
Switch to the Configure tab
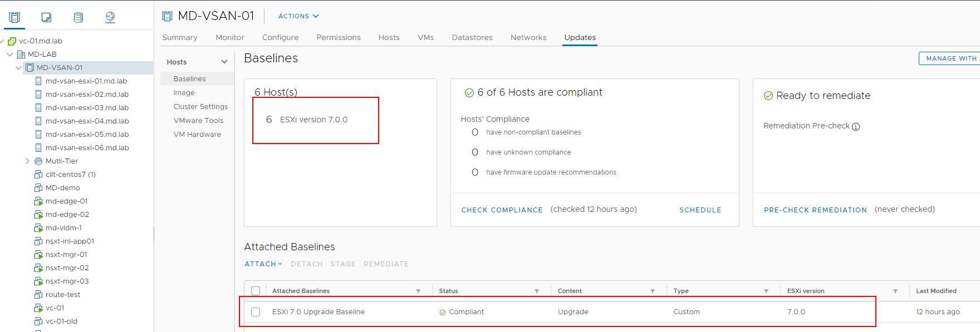point(280,37)
